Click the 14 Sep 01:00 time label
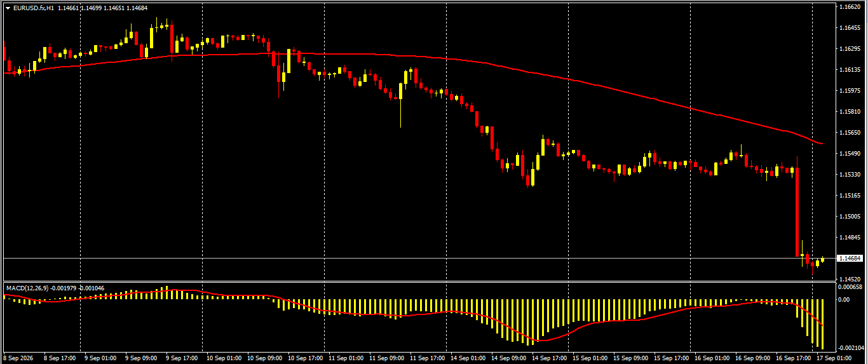The height and width of the screenshot is (364, 868). (x=468, y=358)
